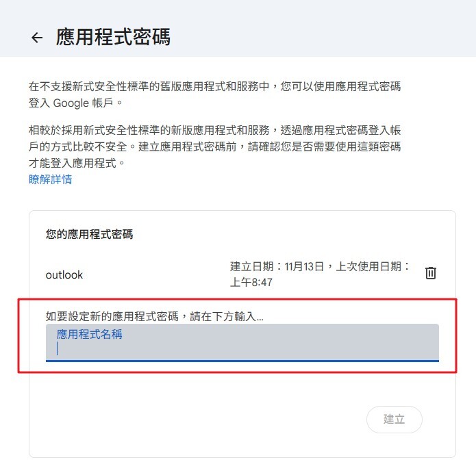Click the paragraph beginning 在不支援新式安全性標準
This screenshot has height=460, width=476.
pos(214,87)
